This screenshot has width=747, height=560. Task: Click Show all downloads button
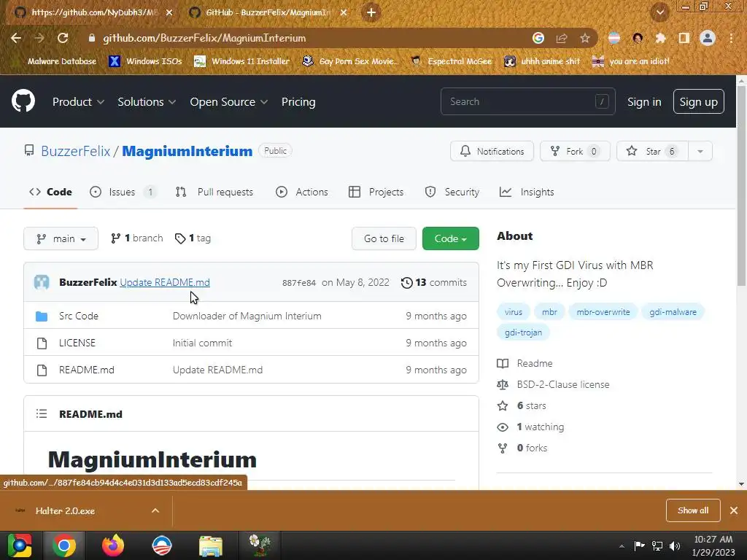click(x=693, y=510)
